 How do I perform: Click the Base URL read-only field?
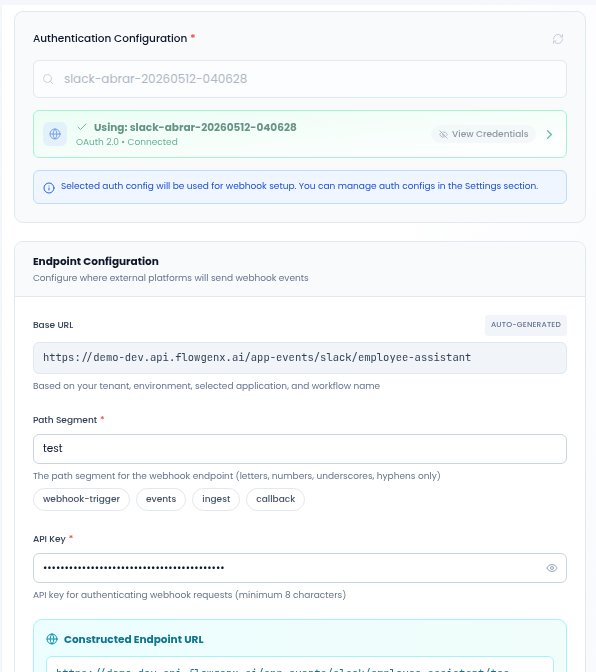(x=300, y=358)
